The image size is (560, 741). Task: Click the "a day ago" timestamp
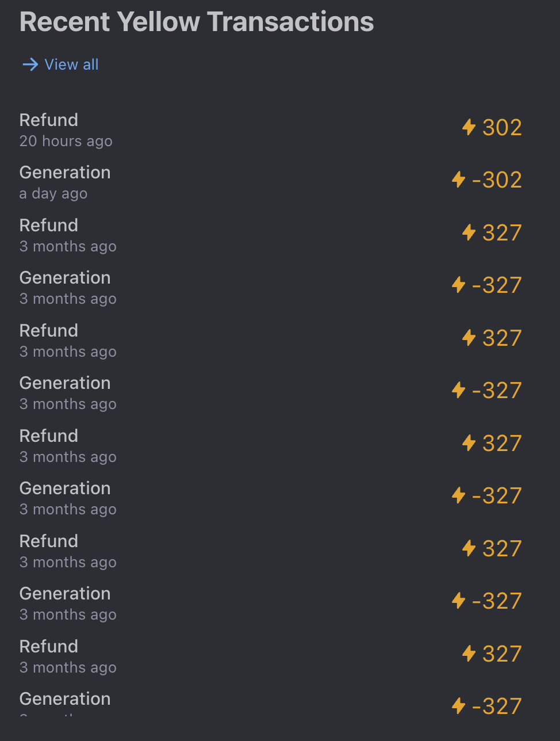(x=53, y=194)
